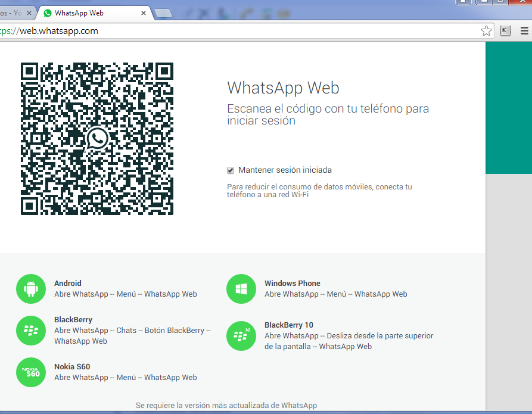
Task: Close the WhatsApp Web tab
Action: tap(144, 13)
